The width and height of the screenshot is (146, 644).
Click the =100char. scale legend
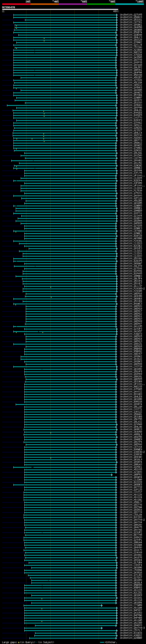[x=108, y=642]
